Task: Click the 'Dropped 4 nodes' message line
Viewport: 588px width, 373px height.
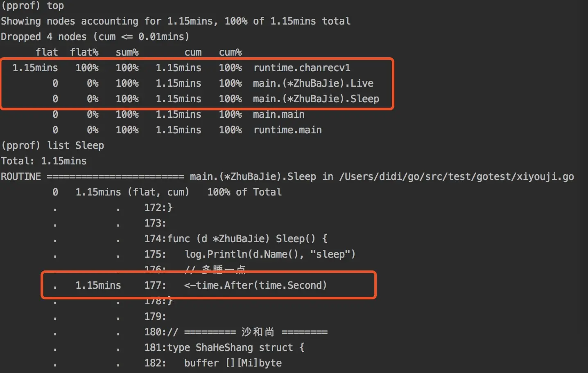Action: click(95, 37)
